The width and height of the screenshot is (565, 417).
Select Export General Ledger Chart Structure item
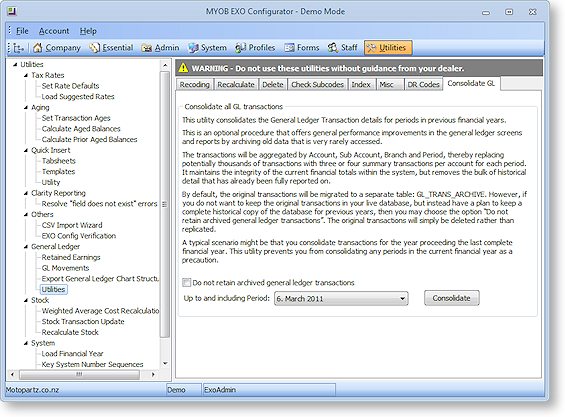(x=100, y=279)
